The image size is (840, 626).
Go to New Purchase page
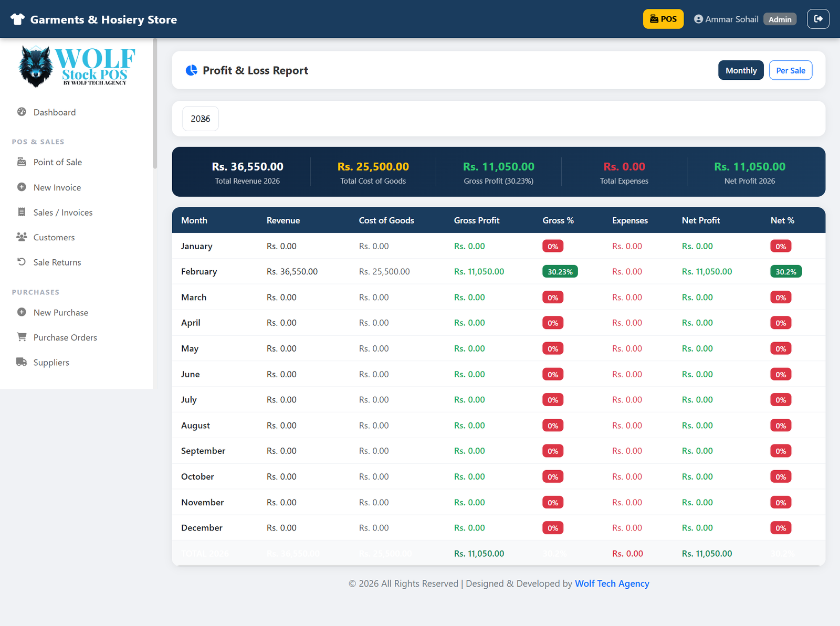point(61,313)
